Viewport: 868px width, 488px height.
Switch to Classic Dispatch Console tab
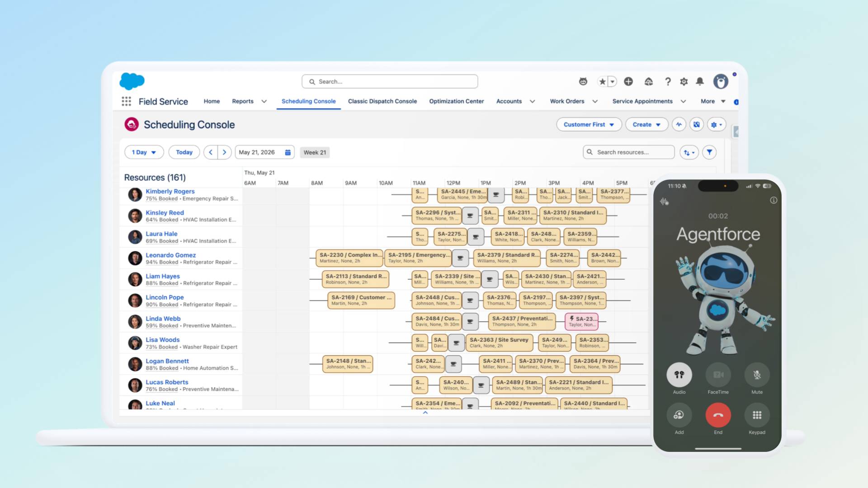(382, 101)
